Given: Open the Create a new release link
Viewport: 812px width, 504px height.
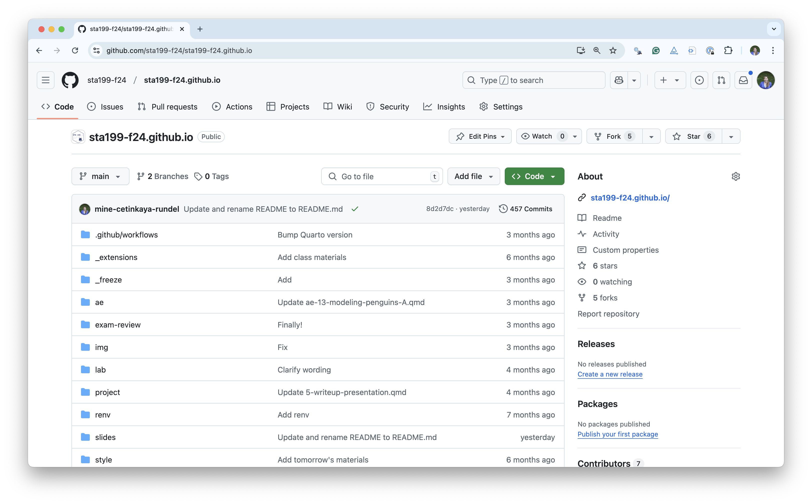Looking at the screenshot, I should click(x=610, y=374).
